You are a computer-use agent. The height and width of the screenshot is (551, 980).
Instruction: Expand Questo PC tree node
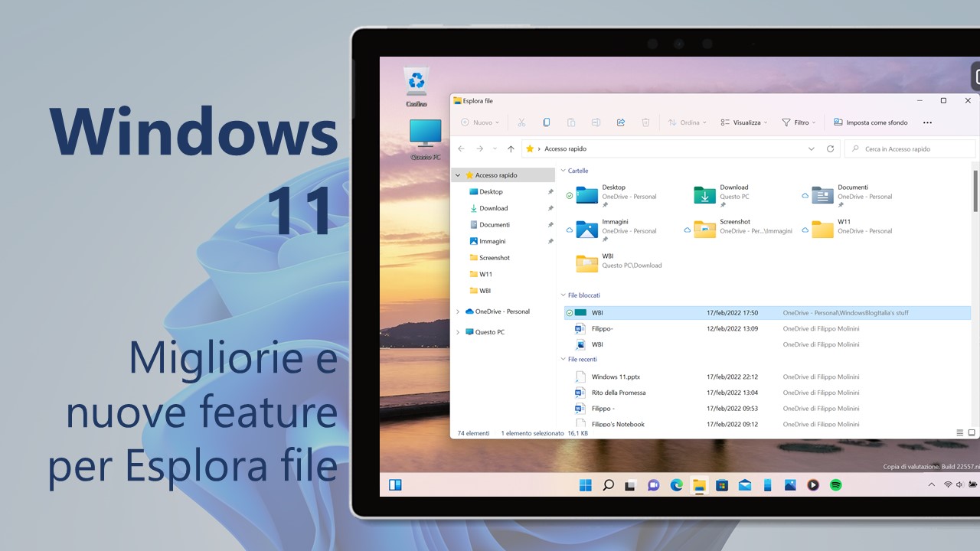point(458,332)
